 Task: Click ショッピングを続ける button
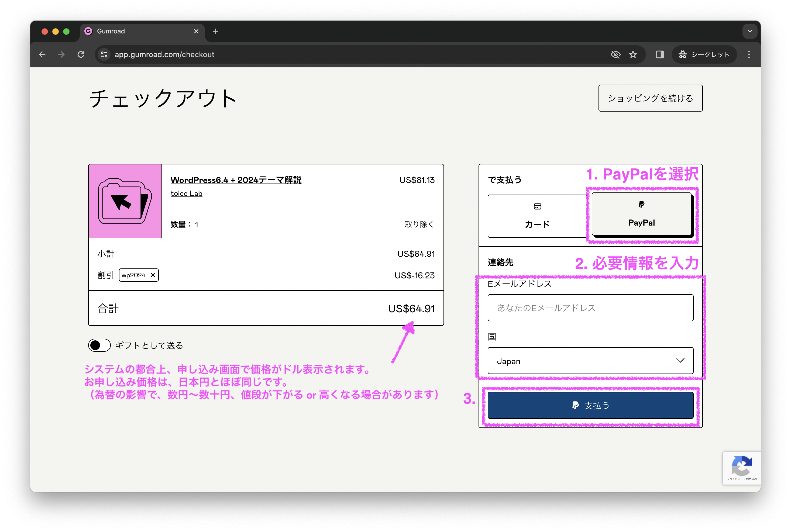click(x=650, y=98)
